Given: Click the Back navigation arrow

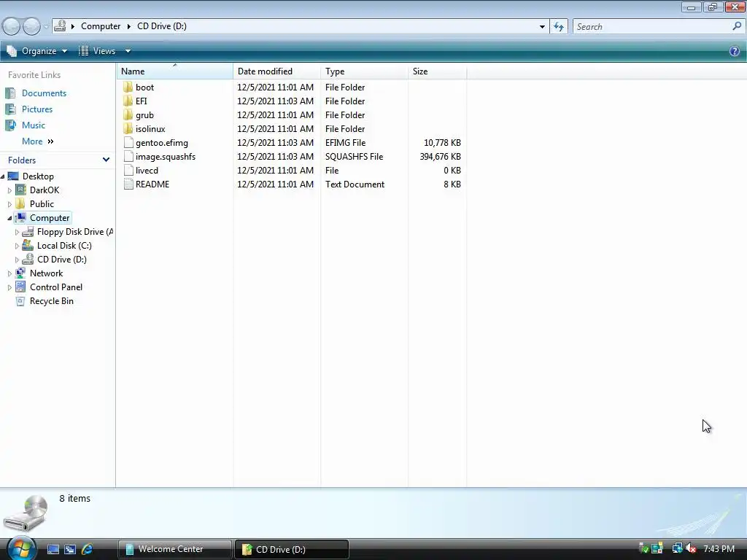Looking at the screenshot, I should pyautogui.click(x=12, y=26).
